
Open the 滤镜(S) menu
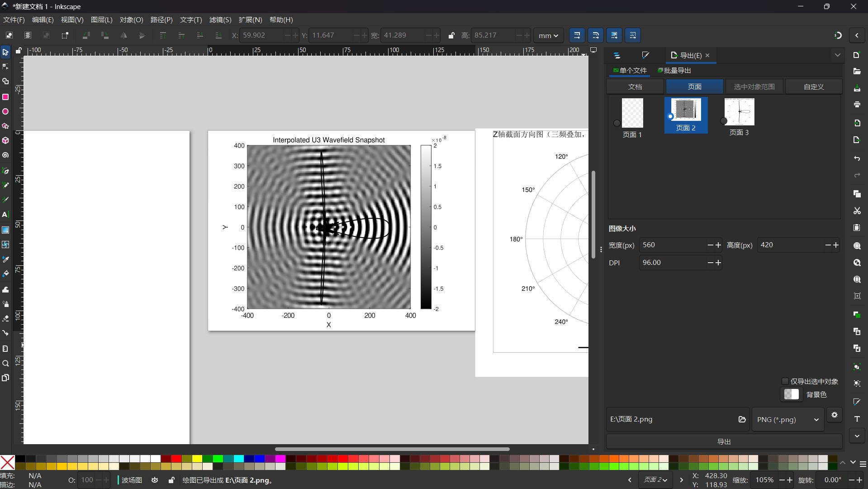pyautogui.click(x=220, y=20)
